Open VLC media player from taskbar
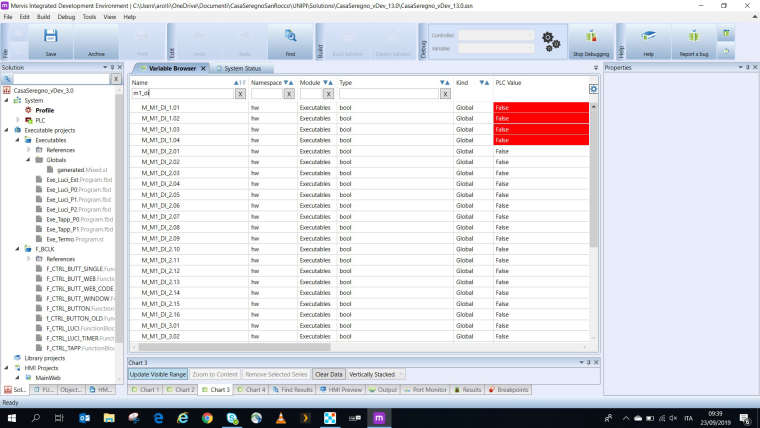 click(281, 418)
